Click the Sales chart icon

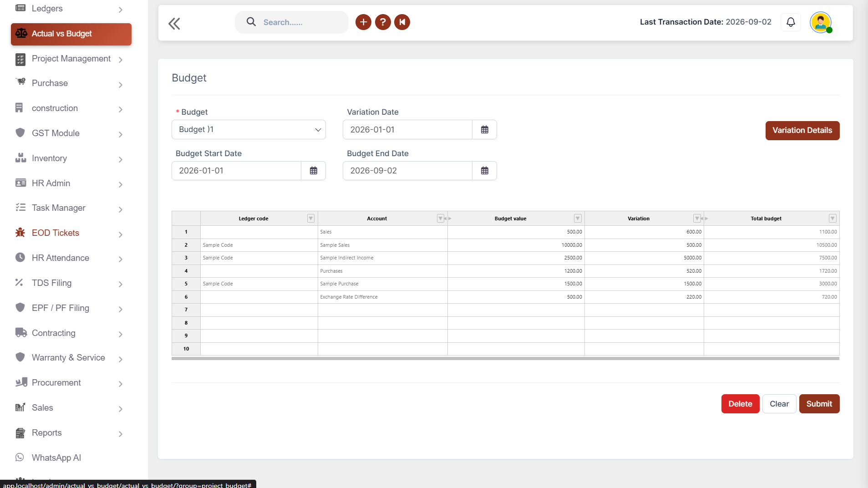tap(20, 407)
